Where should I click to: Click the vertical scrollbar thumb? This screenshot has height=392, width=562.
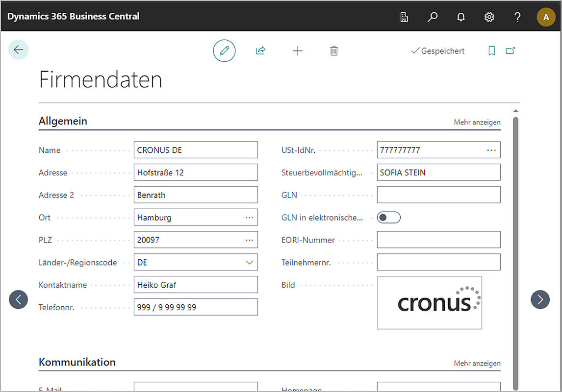point(515,253)
